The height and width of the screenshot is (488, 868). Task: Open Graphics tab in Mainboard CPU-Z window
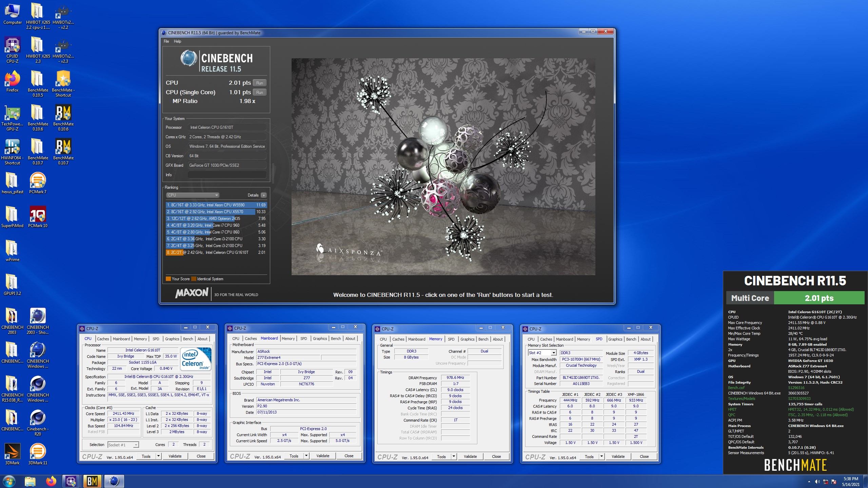point(320,339)
